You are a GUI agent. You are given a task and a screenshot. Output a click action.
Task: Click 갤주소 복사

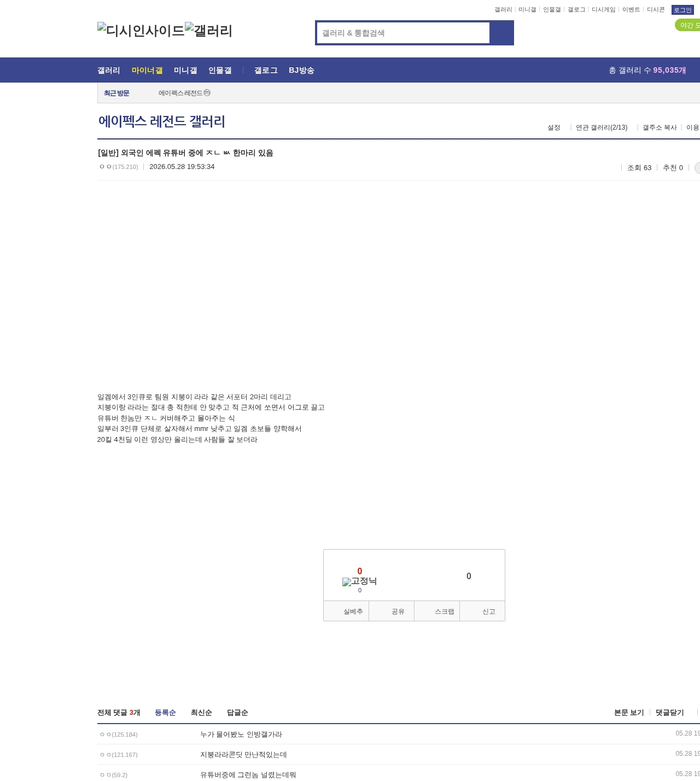click(660, 127)
